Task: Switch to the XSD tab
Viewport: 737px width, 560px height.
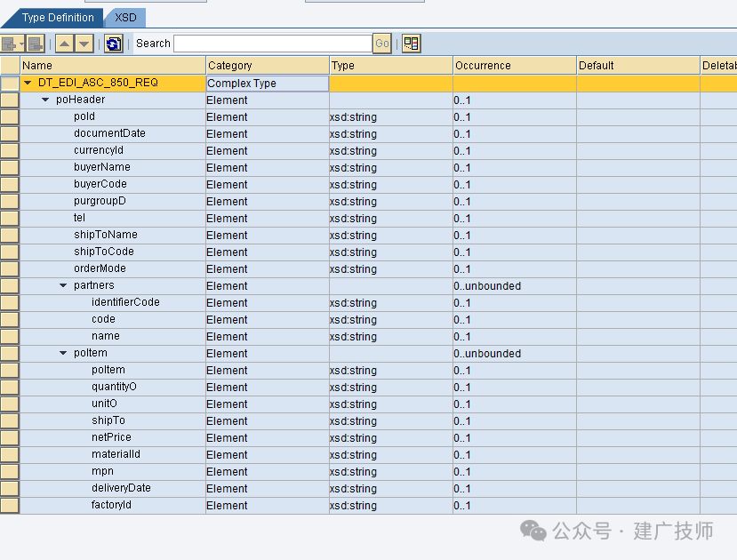Action: coord(125,18)
